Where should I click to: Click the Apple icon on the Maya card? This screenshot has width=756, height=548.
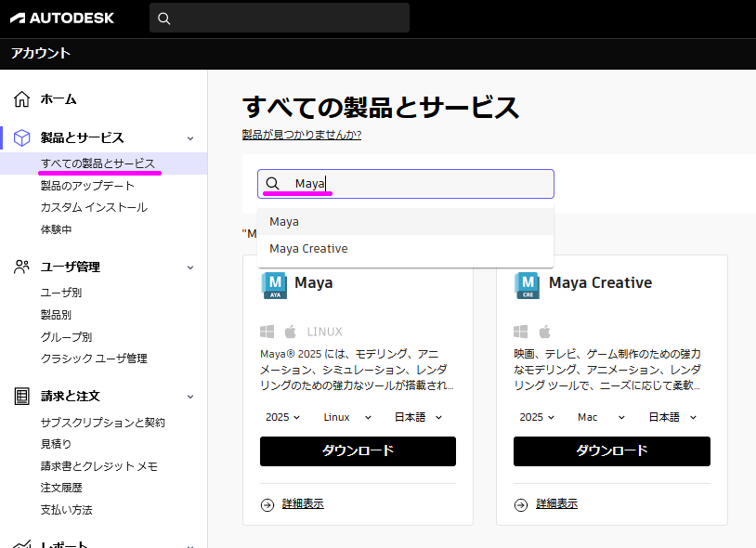pos(291,332)
